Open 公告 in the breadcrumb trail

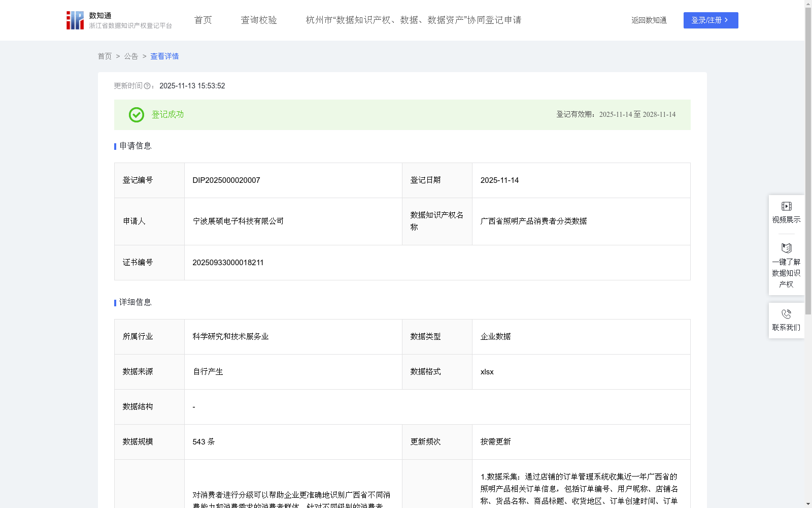tap(130, 56)
